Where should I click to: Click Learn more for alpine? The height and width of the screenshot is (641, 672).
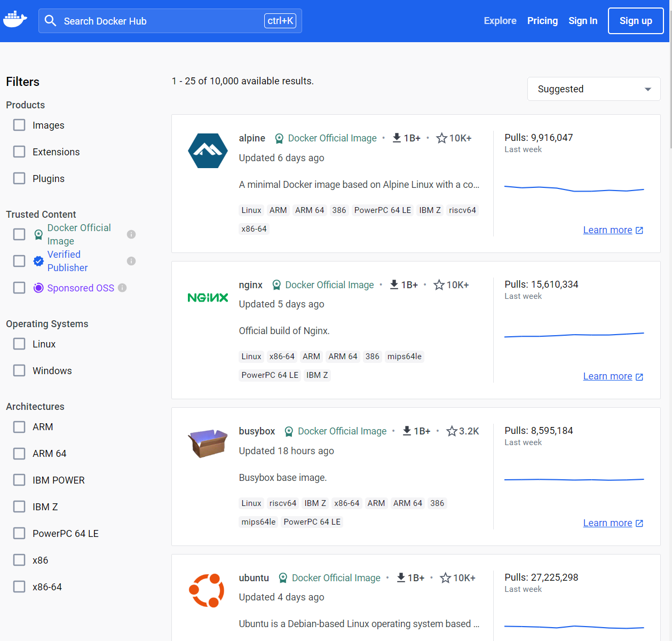pyautogui.click(x=607, y=230)
